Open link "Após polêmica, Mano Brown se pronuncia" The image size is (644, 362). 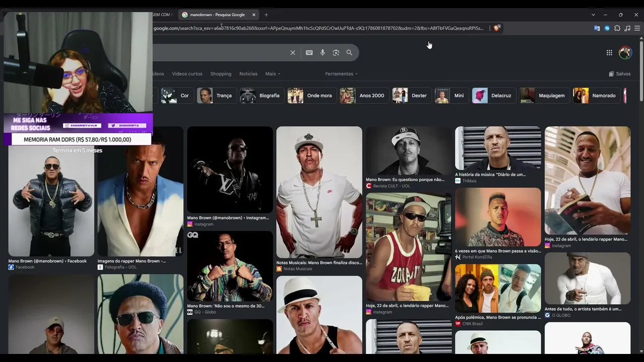(x=498, y=318)
